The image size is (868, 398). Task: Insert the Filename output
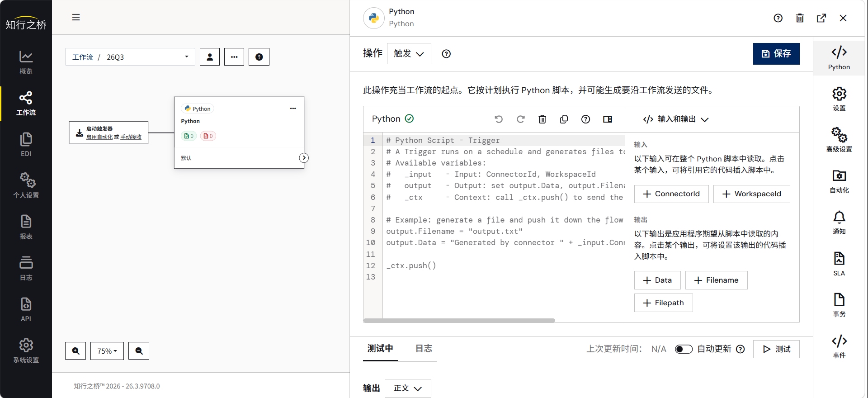point(717,280)
